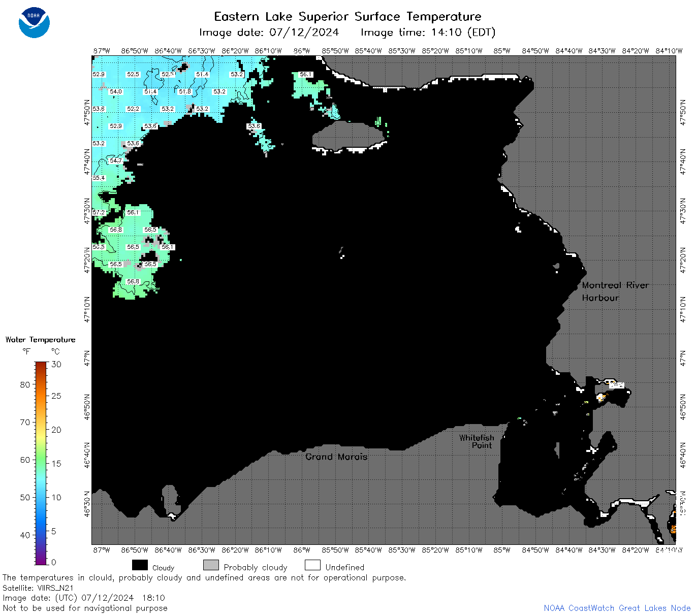Click the Image time: 14:10 (EDT) text
This screenshot has width=696, height=616.
428,33
